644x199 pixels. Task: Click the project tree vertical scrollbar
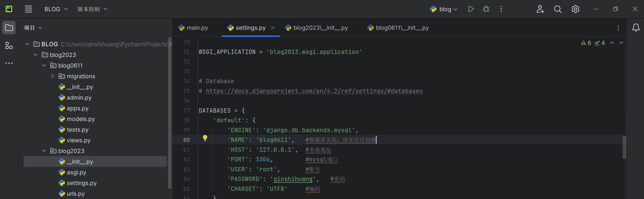click(x=170, y=113)
